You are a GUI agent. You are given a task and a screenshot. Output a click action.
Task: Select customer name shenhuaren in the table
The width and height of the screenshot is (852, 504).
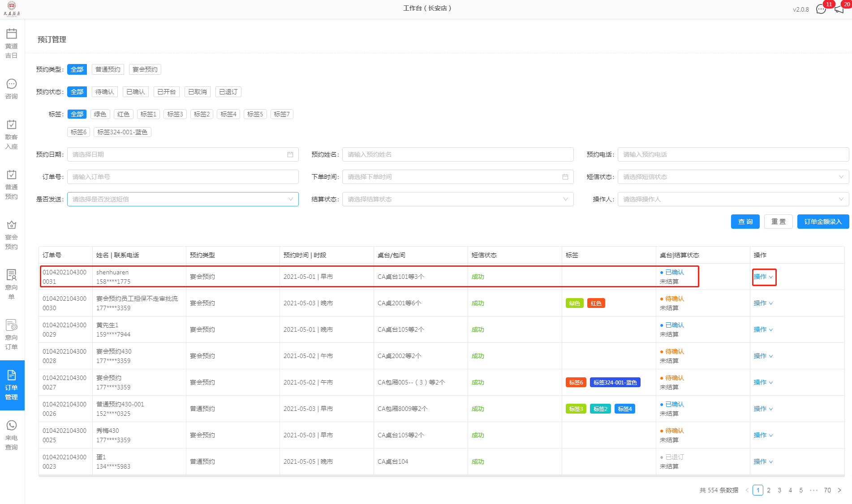[112, 272]
